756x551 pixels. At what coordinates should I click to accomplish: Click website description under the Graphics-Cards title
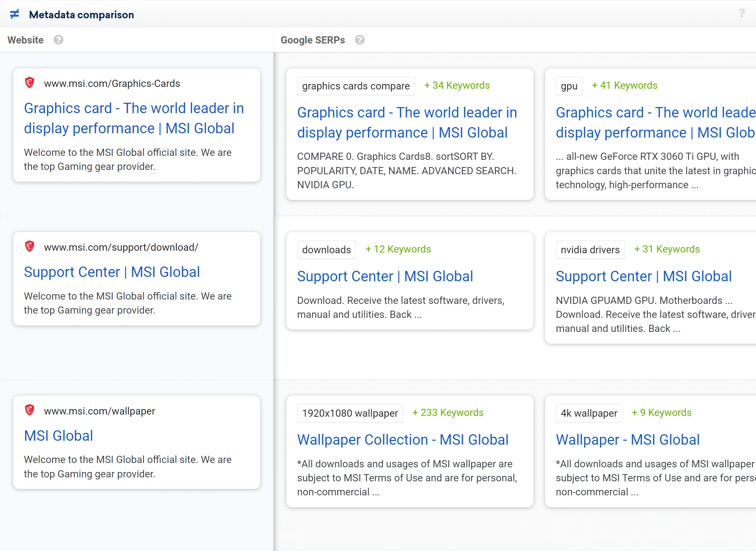tap(128, 159)
